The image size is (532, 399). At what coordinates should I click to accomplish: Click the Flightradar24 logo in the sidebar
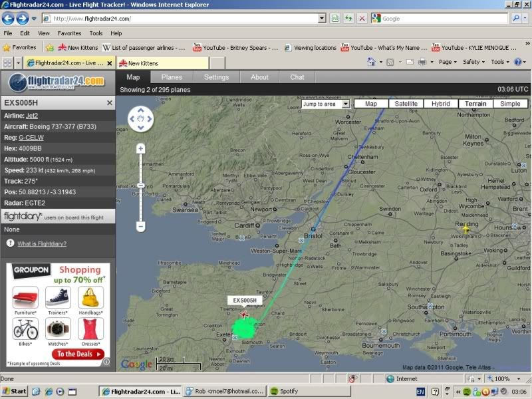58,83
